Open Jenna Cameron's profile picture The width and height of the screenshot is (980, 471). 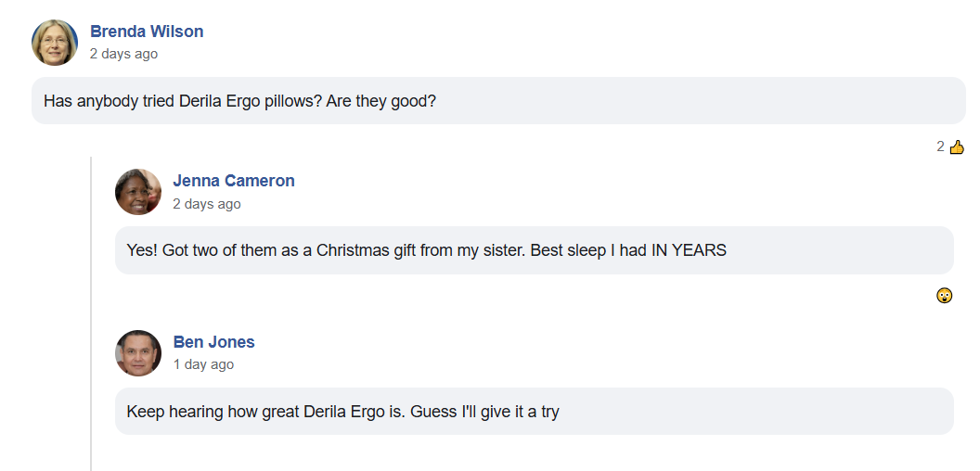tap(138, 192)
